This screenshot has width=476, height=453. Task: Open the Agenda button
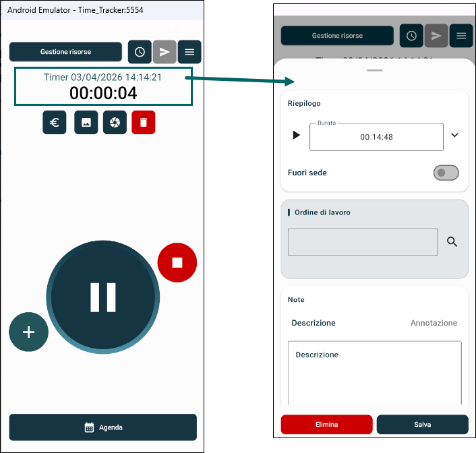(103, 427)
